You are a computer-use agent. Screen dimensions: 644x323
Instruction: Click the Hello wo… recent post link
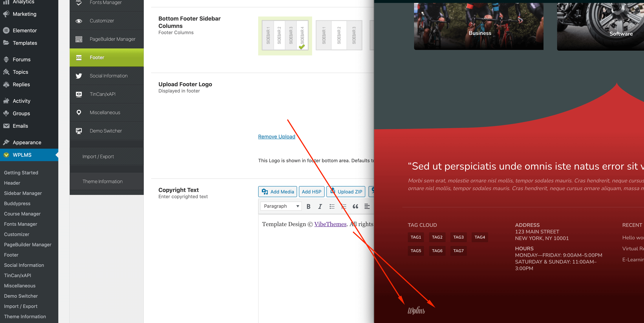tap(633, 238)
